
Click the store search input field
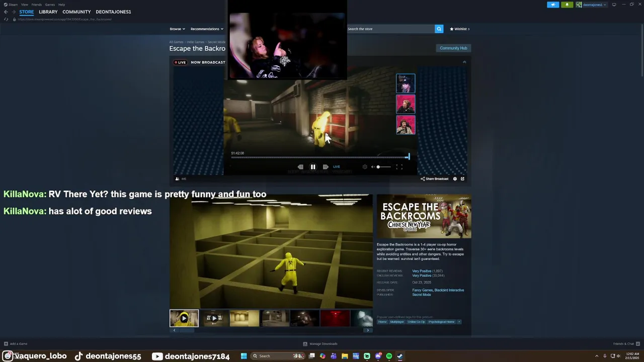coord(390,29)
